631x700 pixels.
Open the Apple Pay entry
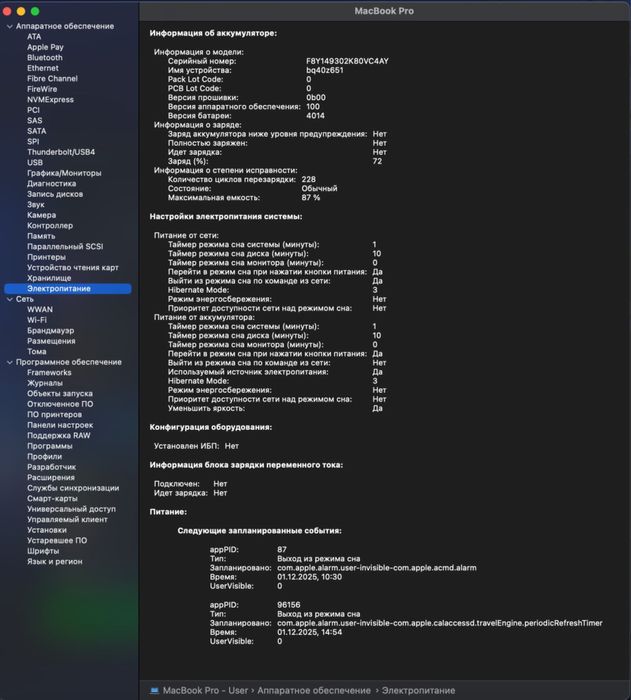[x=45, y=47]
